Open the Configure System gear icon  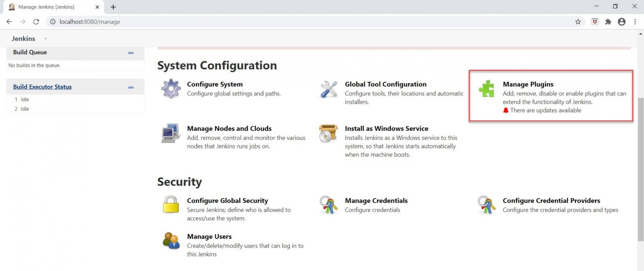click(x=171, y=89)
